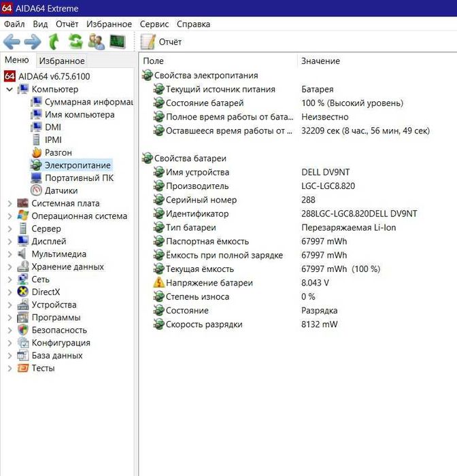Open the Отчёт menu
This screenshot has width=457, height=476.
point(67,24)
